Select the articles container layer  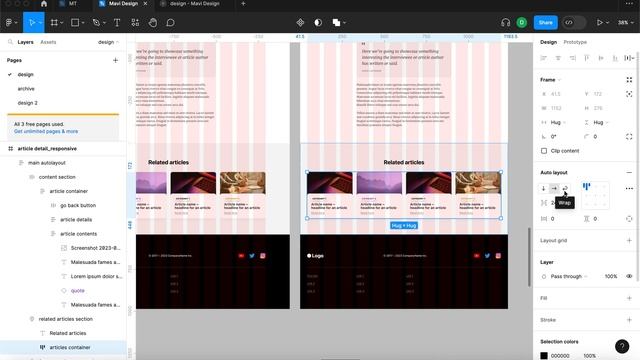(63, 347)
